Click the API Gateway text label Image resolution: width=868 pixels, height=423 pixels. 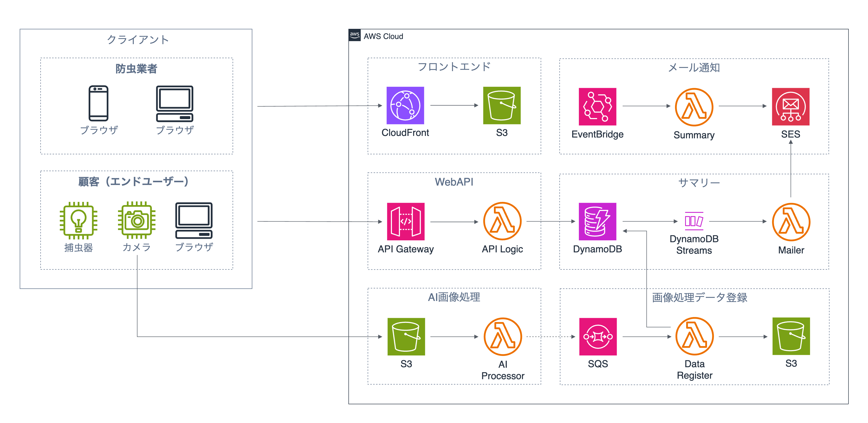coord(405,249)
